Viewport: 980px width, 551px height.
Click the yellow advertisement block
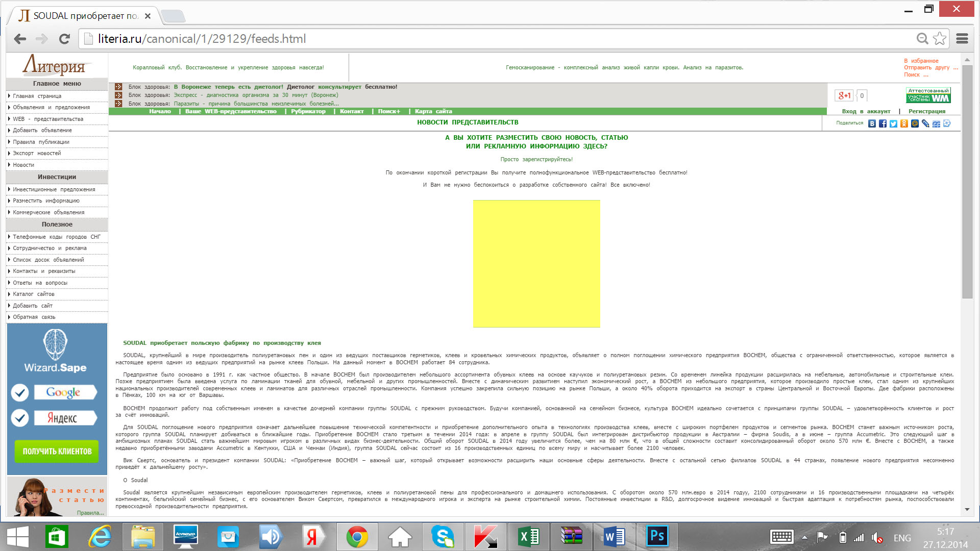536,263
